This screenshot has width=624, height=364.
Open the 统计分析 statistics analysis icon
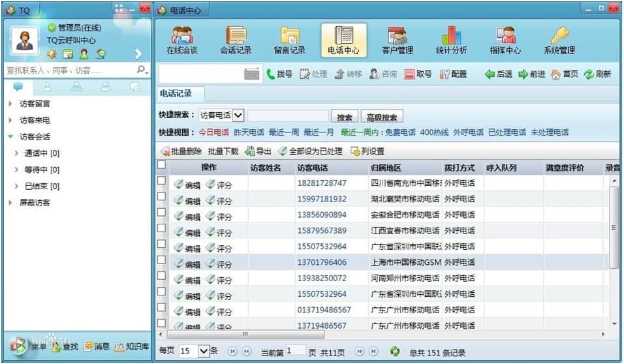tap(451, 40)
